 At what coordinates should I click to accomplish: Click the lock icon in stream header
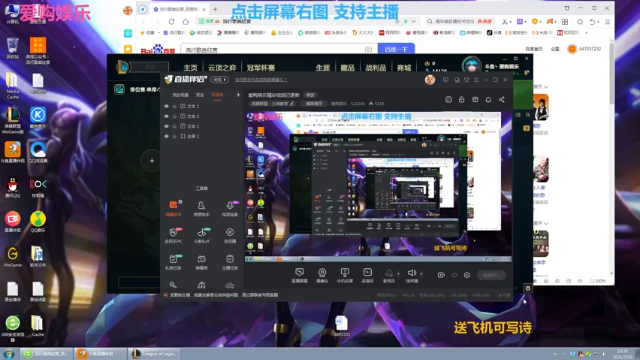tap(462, 100)
